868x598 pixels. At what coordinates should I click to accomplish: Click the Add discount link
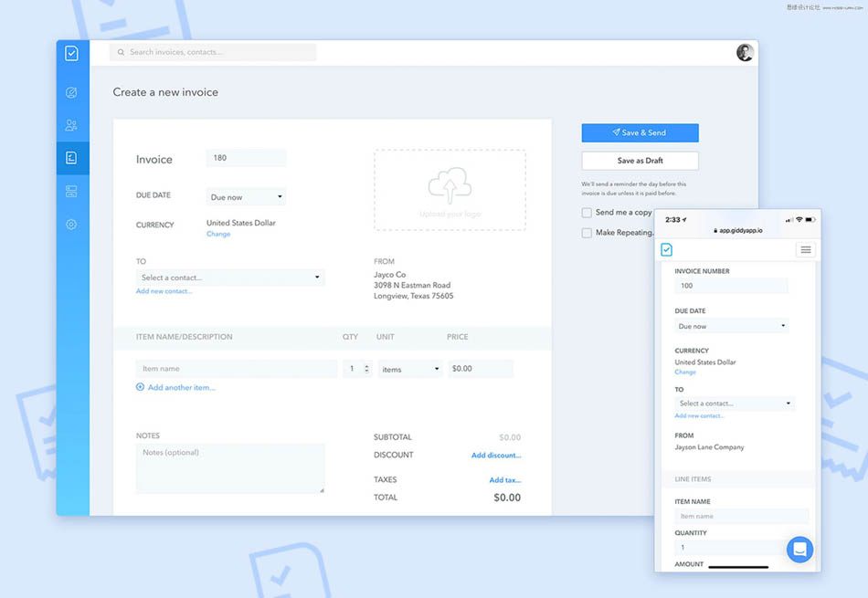coord(496,456)
